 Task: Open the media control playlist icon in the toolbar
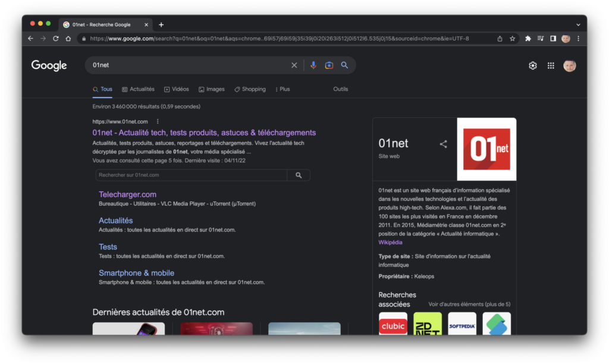(x=540, y=39)
